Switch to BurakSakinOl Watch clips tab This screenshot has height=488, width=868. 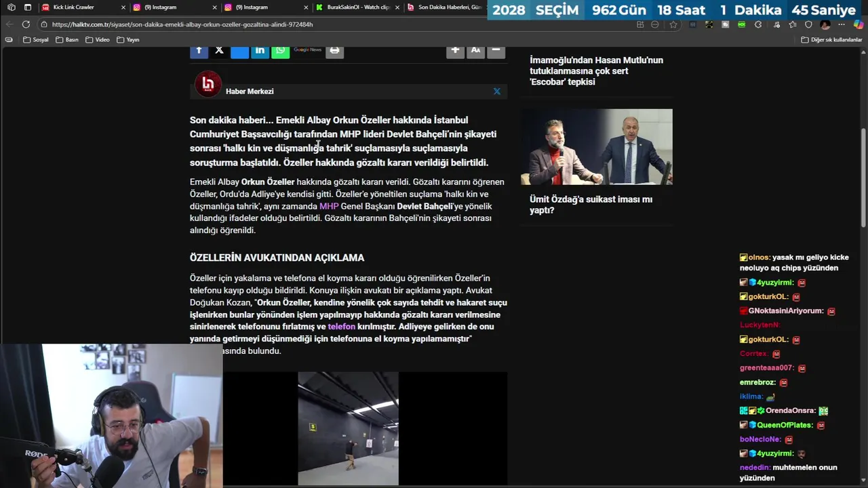click(x=358, y=7)
